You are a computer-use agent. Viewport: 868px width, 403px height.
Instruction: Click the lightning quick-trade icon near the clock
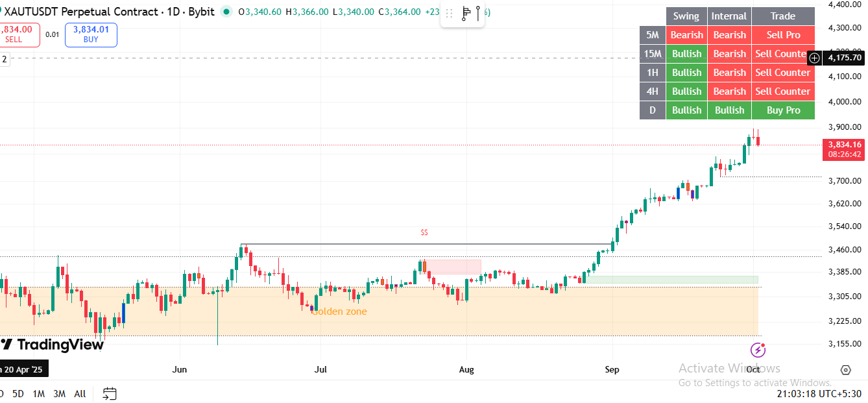coord(758,350)
